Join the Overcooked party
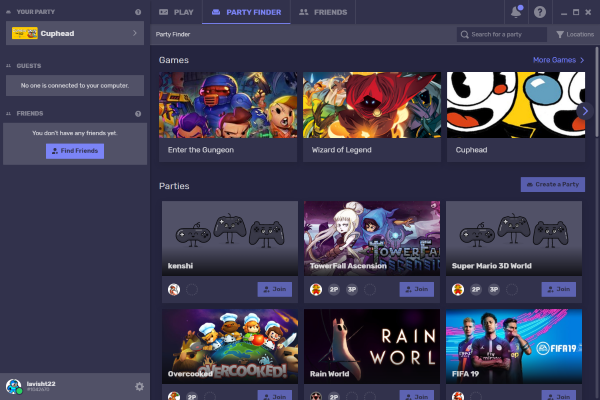Viewport: 600px width, 400px height. point(275,395)
